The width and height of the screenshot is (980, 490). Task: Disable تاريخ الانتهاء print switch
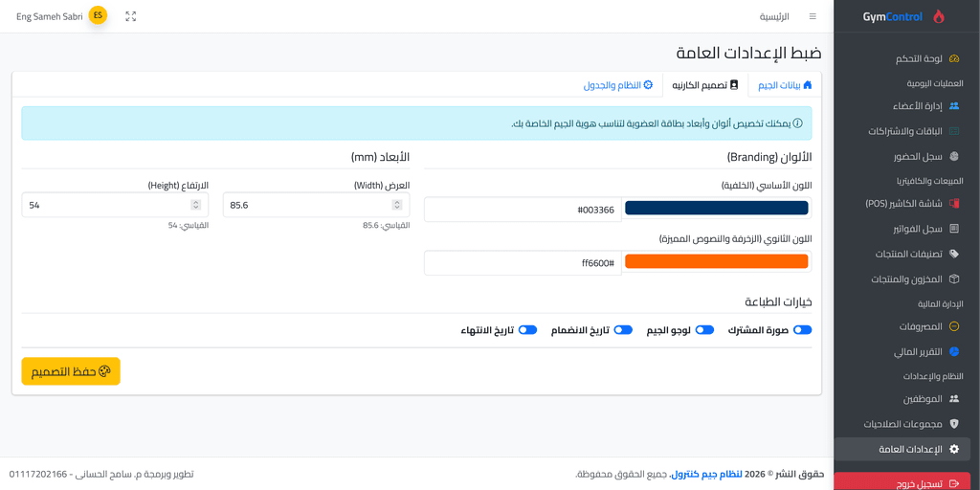click(x=528, y=330)
